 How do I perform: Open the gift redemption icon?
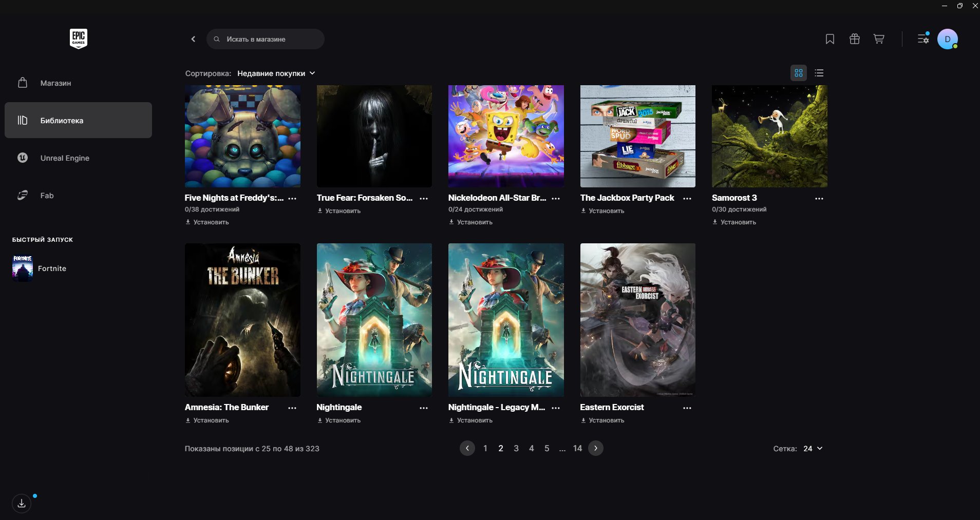(x=854, y=39)
